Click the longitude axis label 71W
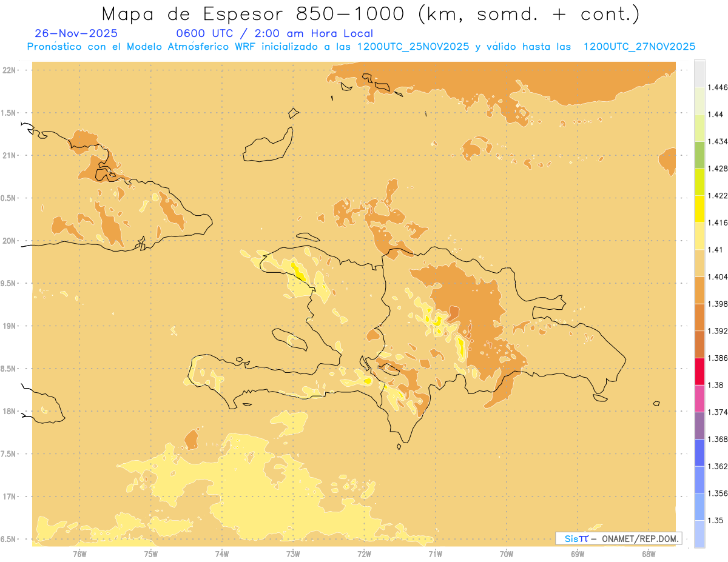This screenshot has height=562, width=728. (x=435, y=554)
